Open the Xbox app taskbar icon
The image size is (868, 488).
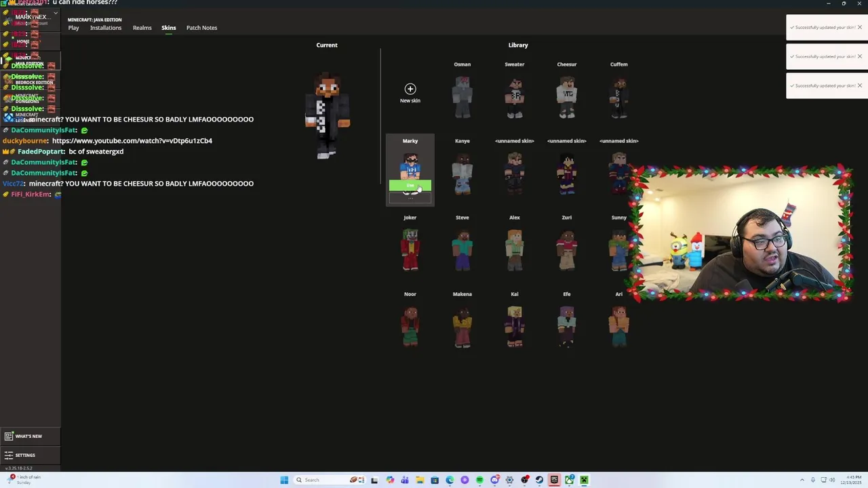(569, 480)
